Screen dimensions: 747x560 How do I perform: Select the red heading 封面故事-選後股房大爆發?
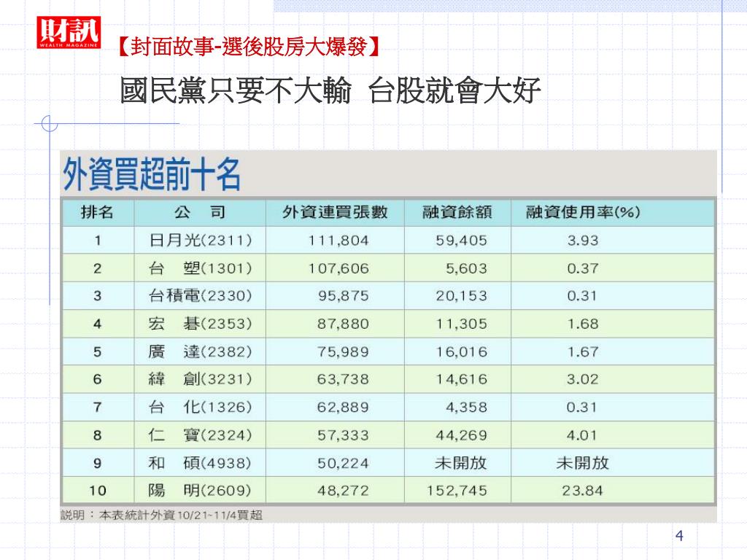(248, 46)
